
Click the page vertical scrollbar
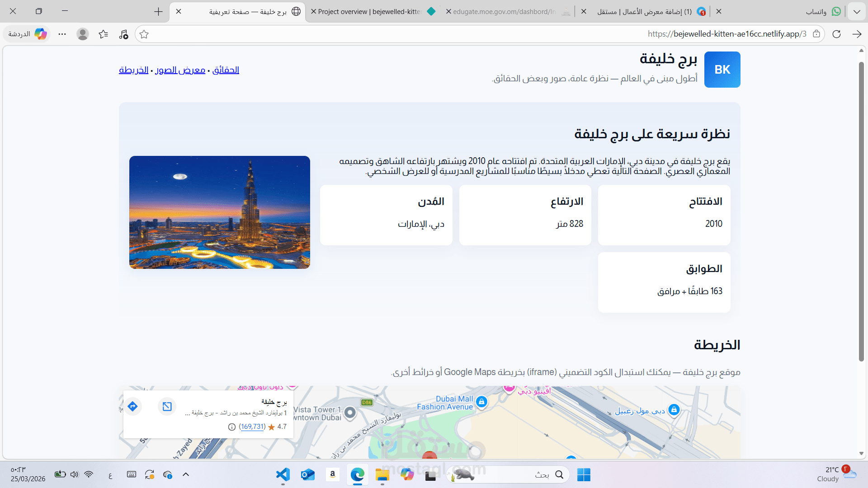click(x=861, y=212)
